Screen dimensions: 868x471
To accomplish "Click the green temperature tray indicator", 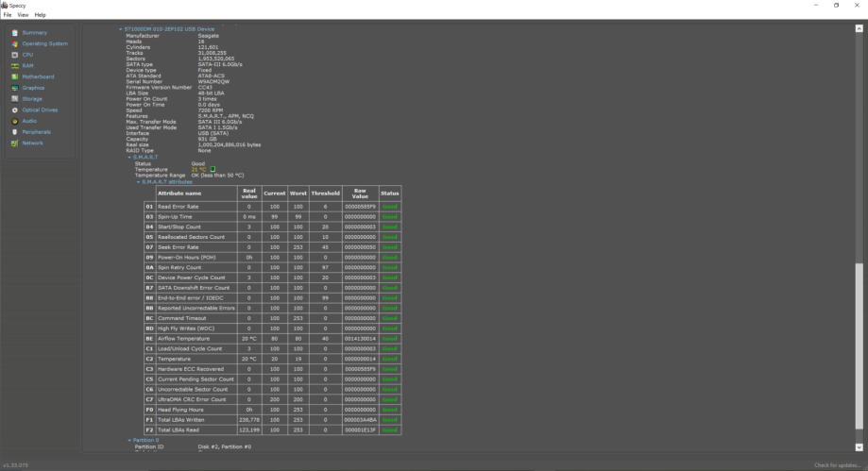I will point(213,169).
